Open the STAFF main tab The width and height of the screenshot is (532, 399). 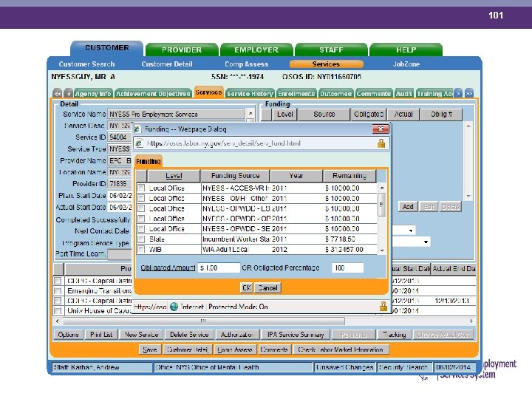coord(331,50)
